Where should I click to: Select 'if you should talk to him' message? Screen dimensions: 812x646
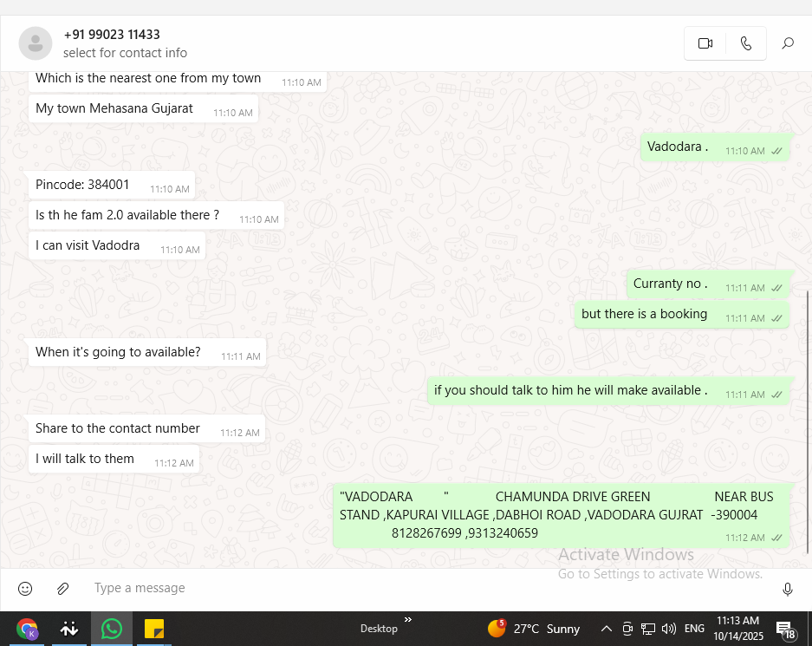[608, 391]
